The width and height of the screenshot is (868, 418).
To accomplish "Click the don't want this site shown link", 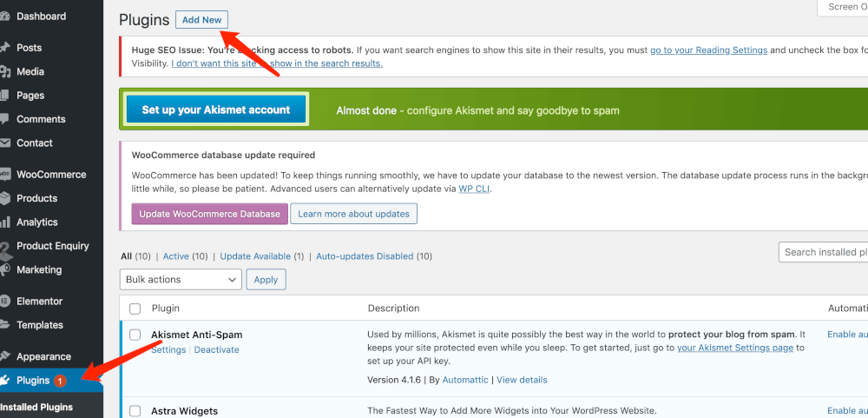I will tap(277, 63).
